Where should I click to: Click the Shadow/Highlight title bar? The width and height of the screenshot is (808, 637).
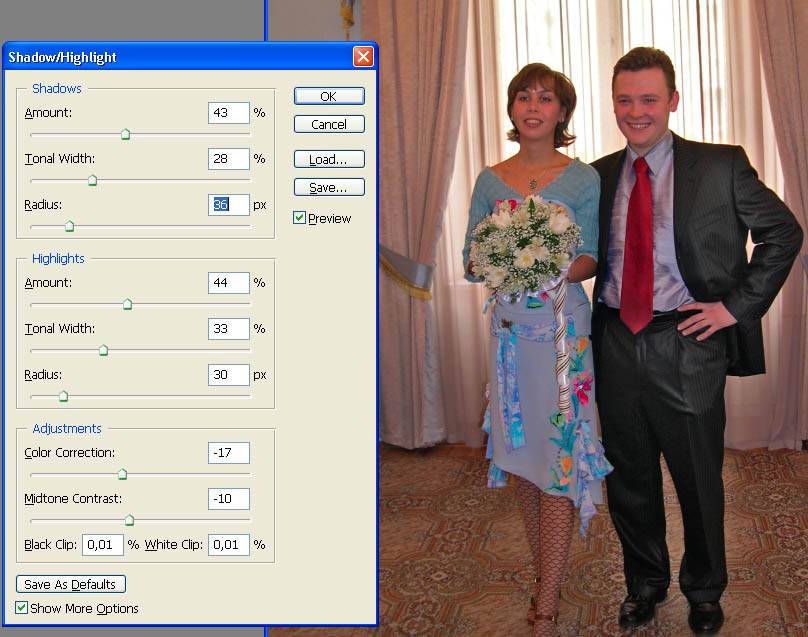(x=178, y=57)
